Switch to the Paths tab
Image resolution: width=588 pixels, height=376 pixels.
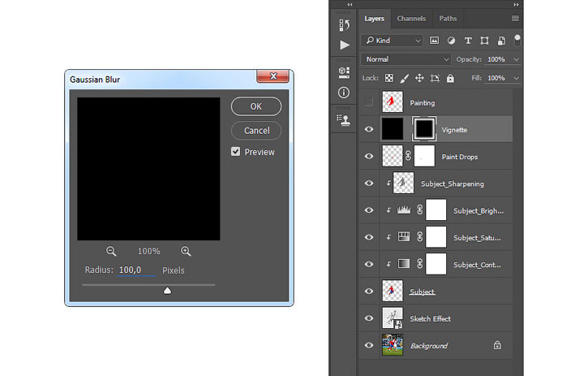click(449, 19)
